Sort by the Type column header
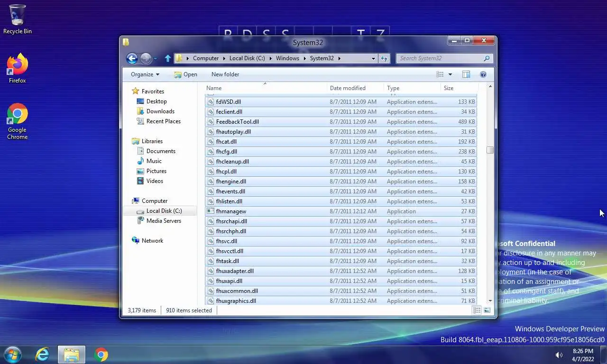Image resolution: width=607 pixels, height=364 pixels. 413,88
